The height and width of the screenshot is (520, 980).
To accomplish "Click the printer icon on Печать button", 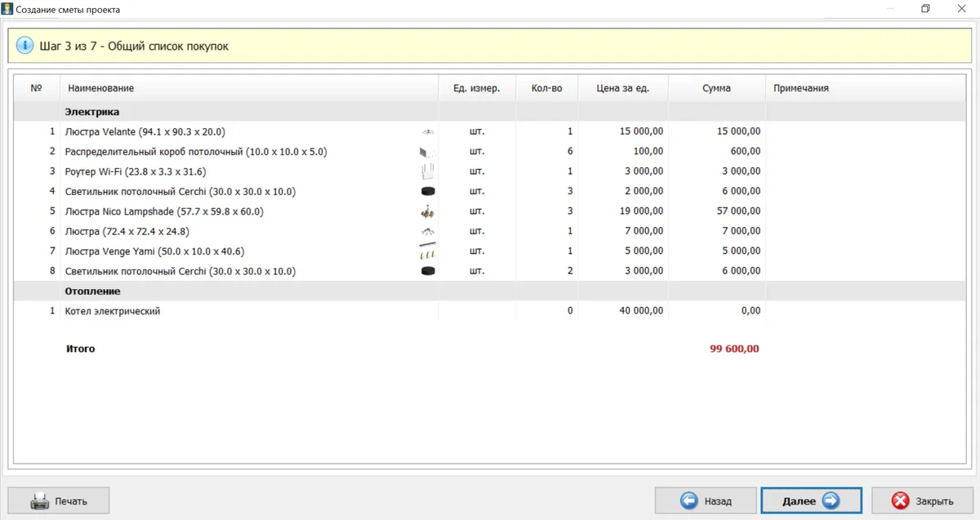I will tap(40, 501).
